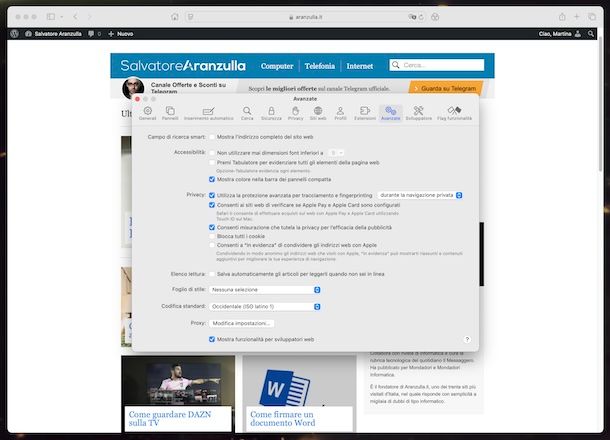The image size is (610, 440).
Task: Open the Generali preferences tab
Action: (x=147, y=113)
